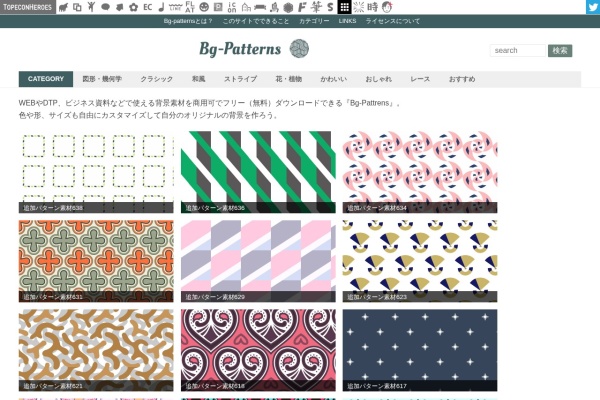Open the green diagonal stripes pattern
The image size is (600, 400).
pos(258,172)
